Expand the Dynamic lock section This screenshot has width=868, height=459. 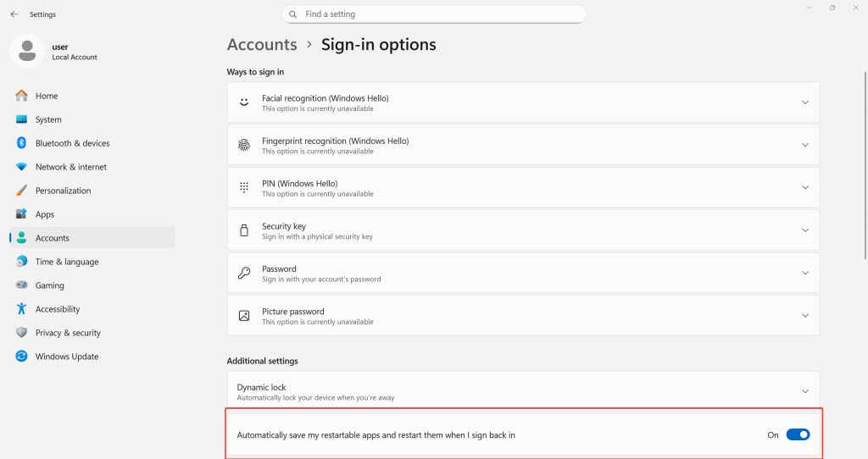click(x=805, y=391)
